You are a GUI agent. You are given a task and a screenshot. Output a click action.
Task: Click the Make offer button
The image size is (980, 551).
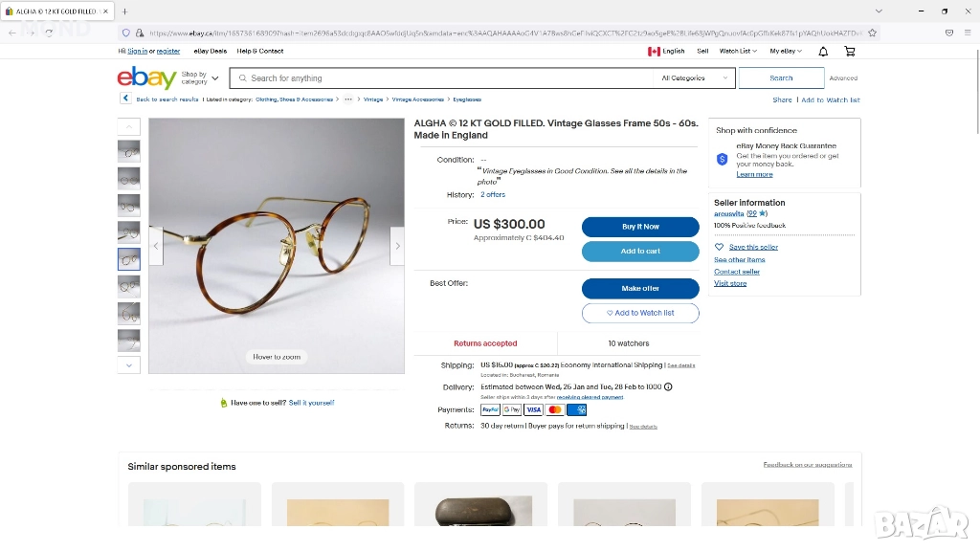tap(640, 288)
